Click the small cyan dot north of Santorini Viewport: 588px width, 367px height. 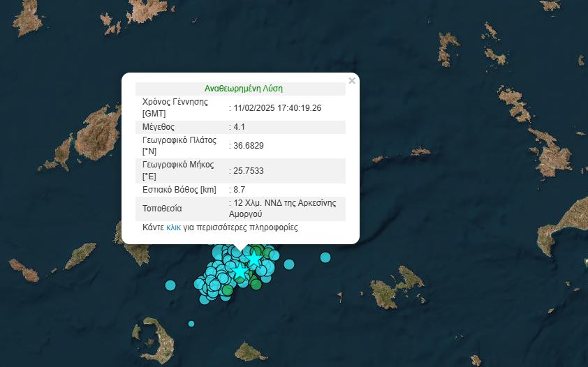(191, 324)
